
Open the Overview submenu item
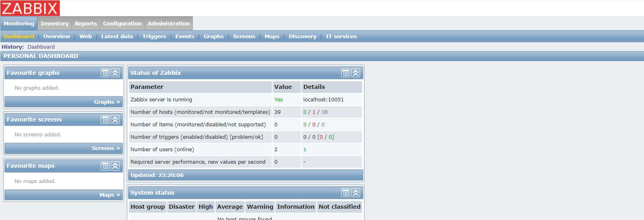pos(57,36)
